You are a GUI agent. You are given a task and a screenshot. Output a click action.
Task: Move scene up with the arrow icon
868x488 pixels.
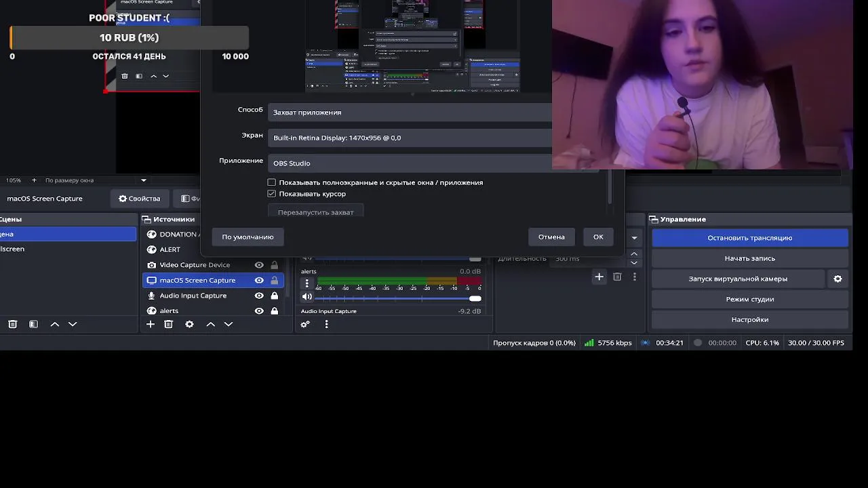55,324
